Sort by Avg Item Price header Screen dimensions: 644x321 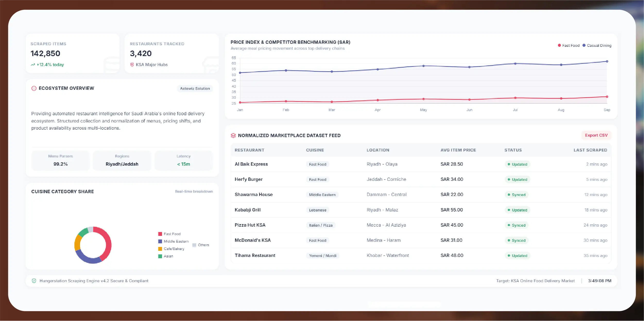click(458, 150)
